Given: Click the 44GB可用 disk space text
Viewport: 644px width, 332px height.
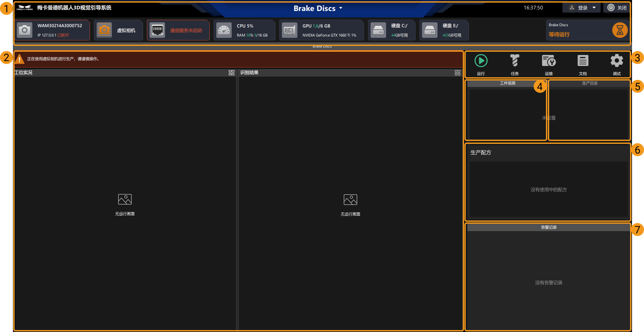Looking at the screenshot, I should point(399,35).
